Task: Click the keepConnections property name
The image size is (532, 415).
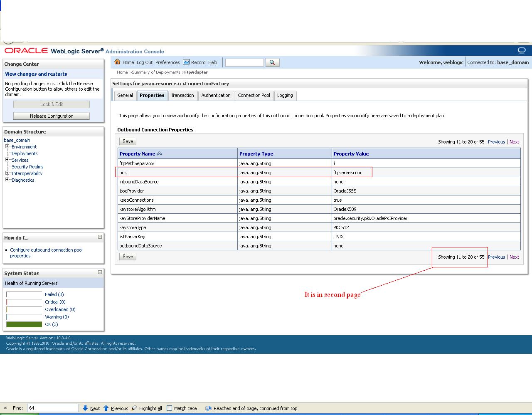Action: click(x=136, y=200)
